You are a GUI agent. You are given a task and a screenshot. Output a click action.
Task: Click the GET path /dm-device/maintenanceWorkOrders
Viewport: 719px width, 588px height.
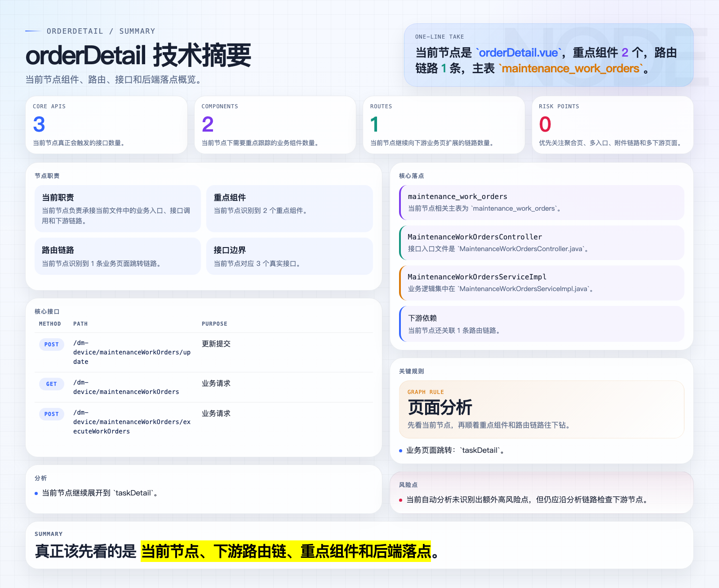pyautogui.click(x=126, y=387)
